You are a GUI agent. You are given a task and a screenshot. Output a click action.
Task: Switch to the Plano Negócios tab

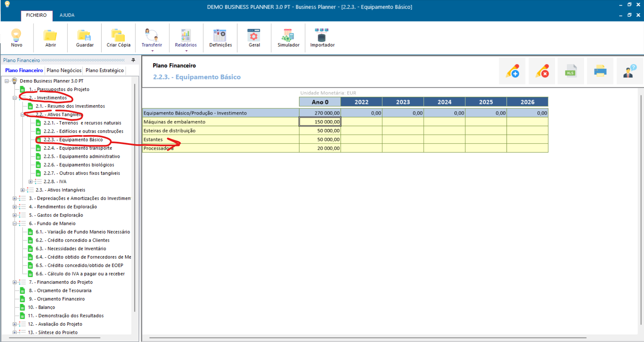pyautogui.click(x=64, y=70)
